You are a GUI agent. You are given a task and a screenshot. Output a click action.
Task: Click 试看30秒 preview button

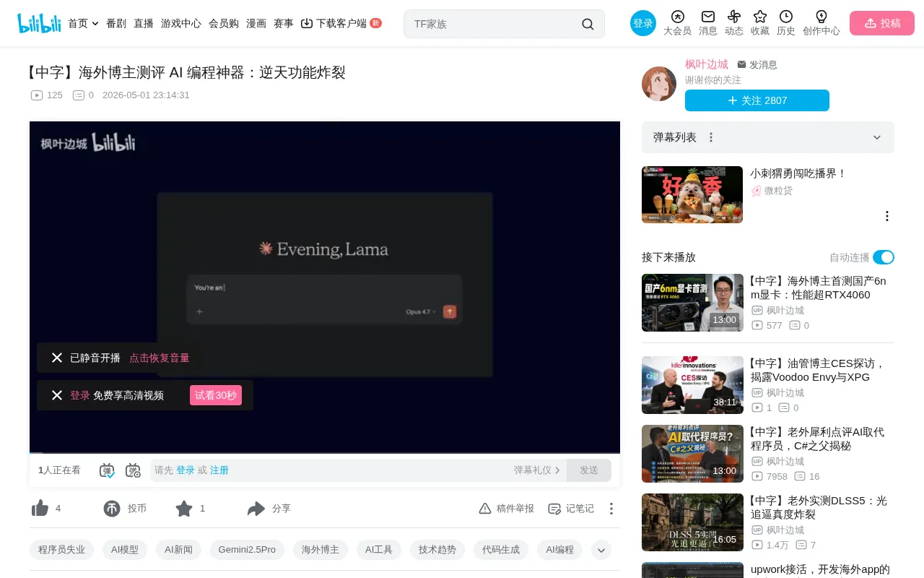(x=216, y=395)
